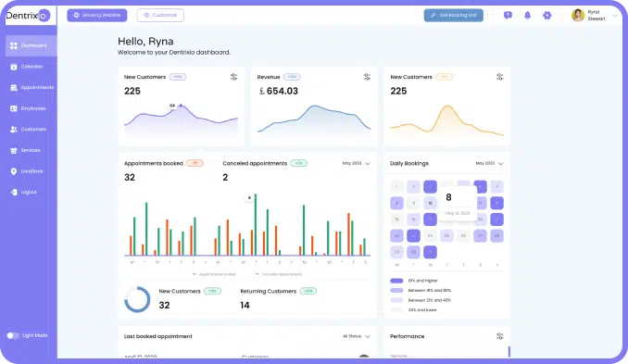
Task: Click the green badge beside New Customers 32
Action: [x=212, y=291]
